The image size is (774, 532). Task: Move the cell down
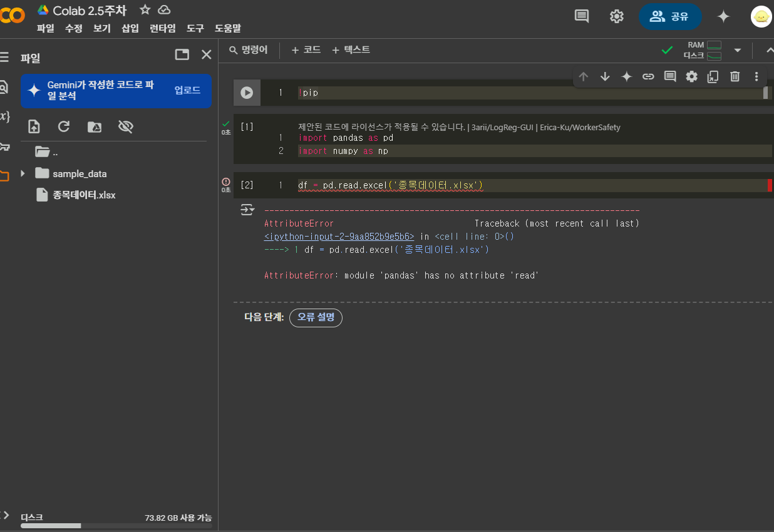(x=605, y=76)
